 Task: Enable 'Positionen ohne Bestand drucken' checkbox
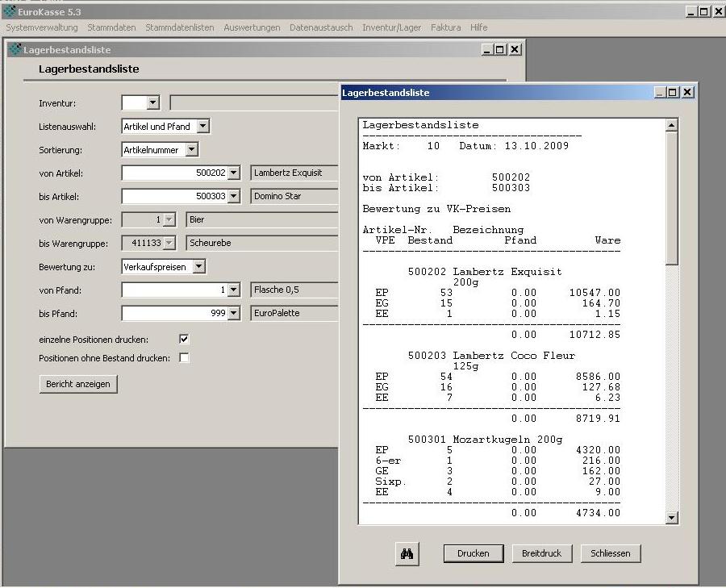click(184, 358)
